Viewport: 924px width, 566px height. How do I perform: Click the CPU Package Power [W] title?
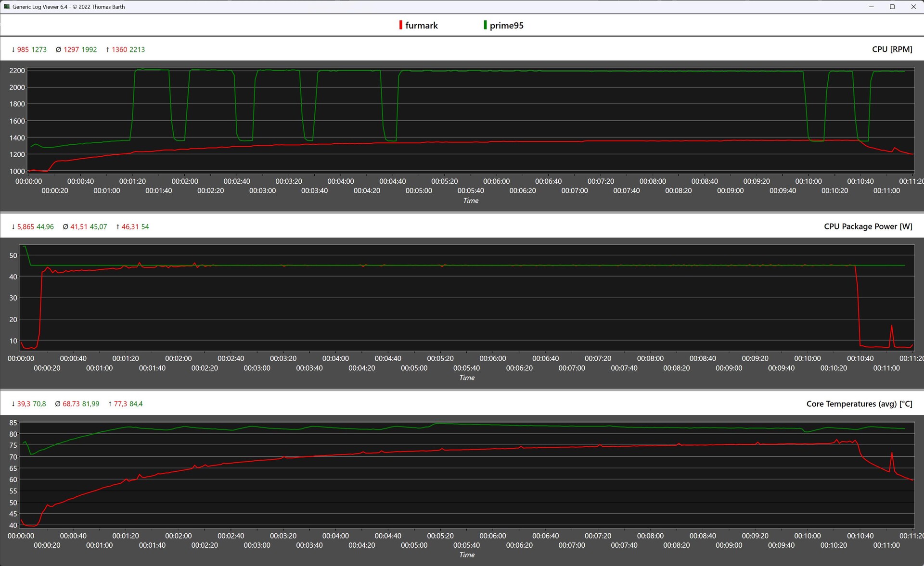click(x=868, y=226)
